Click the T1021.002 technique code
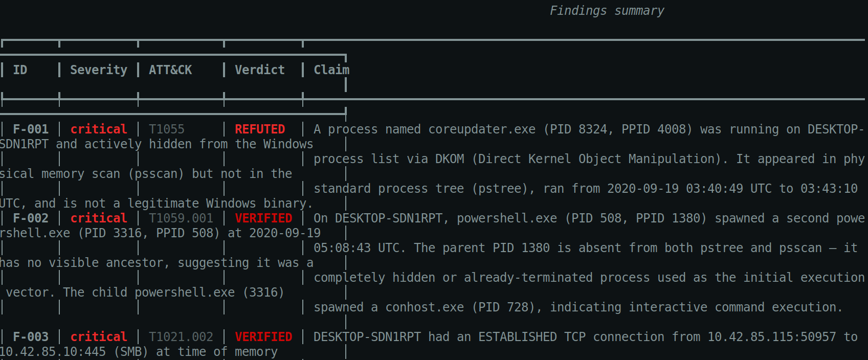 coord(181,337)
